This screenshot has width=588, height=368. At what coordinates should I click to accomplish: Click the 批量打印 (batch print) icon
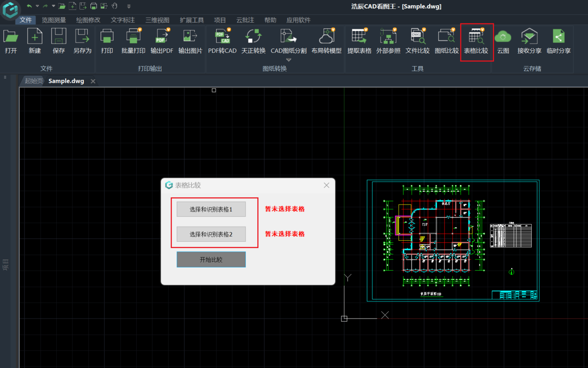point(133,41)
